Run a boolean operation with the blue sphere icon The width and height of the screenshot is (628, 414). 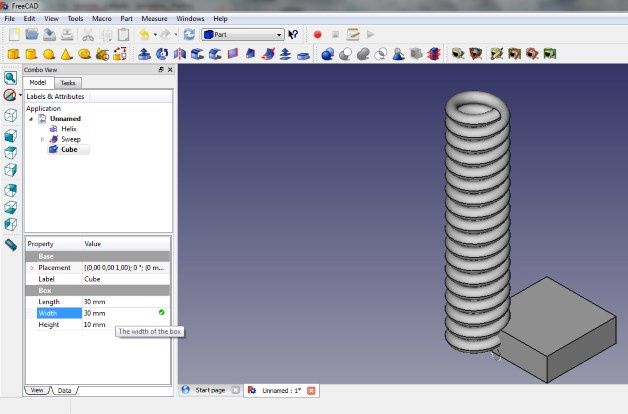coord(328,54)
